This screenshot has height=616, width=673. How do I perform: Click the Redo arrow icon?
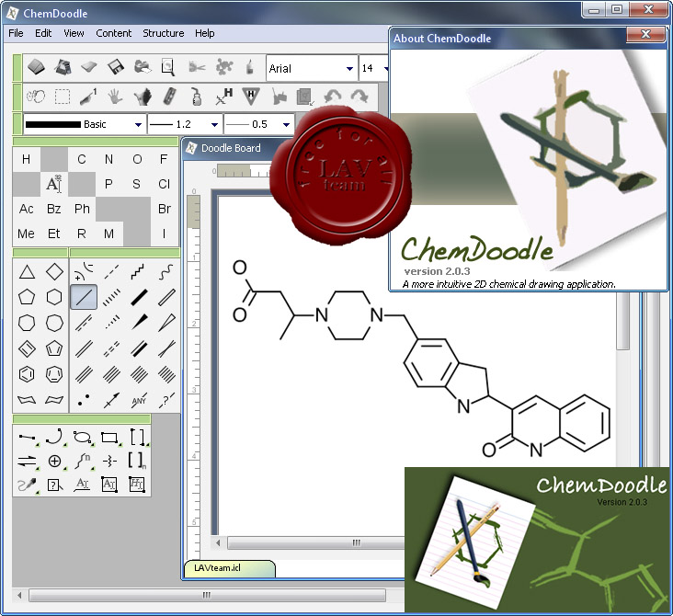[359, 97]
